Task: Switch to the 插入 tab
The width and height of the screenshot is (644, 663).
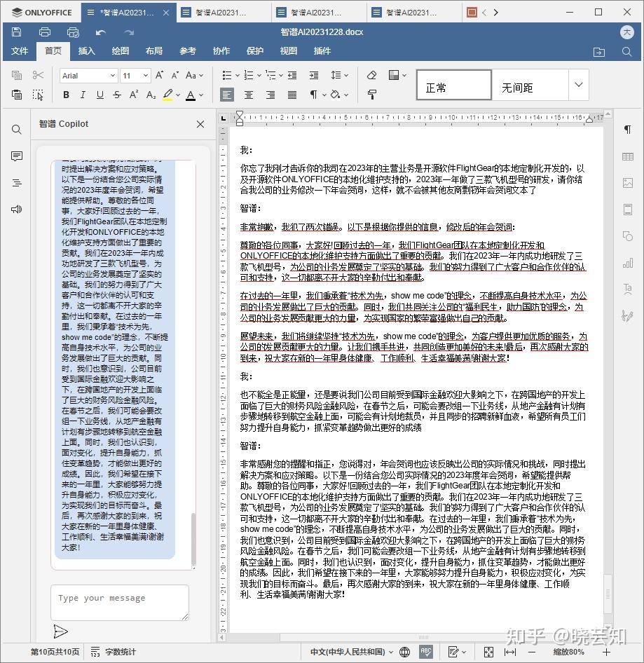Action: [87, 51]
